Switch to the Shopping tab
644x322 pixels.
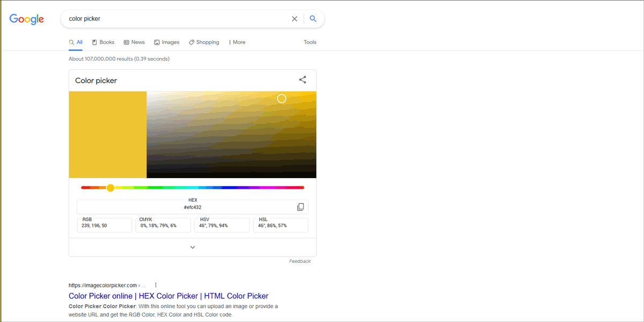pyautogui.click(x=204, y=42)
